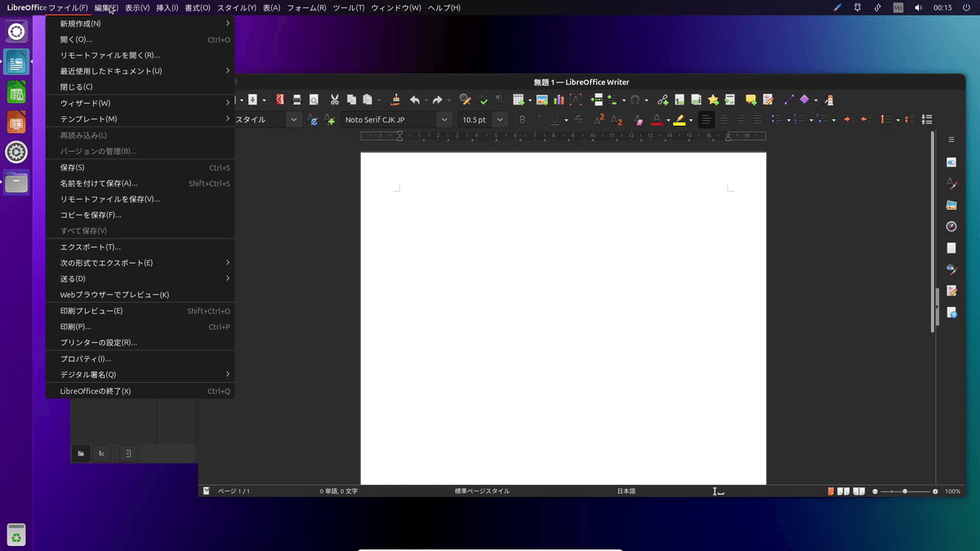Viewport: 980px width, 551px height.
Task: Open the sidebar Gallery panel icon
Action: [951, 205]
